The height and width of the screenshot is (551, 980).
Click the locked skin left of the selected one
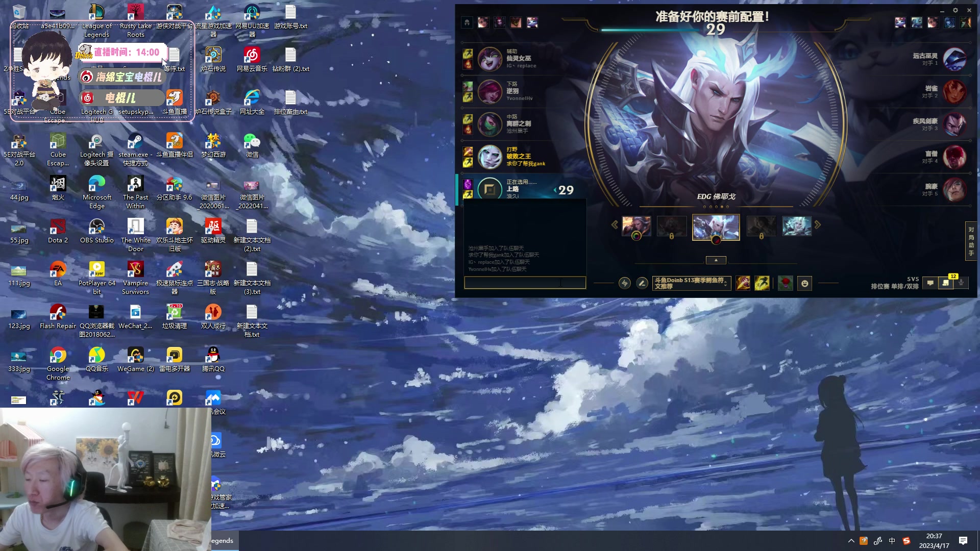tap(672, 226)
